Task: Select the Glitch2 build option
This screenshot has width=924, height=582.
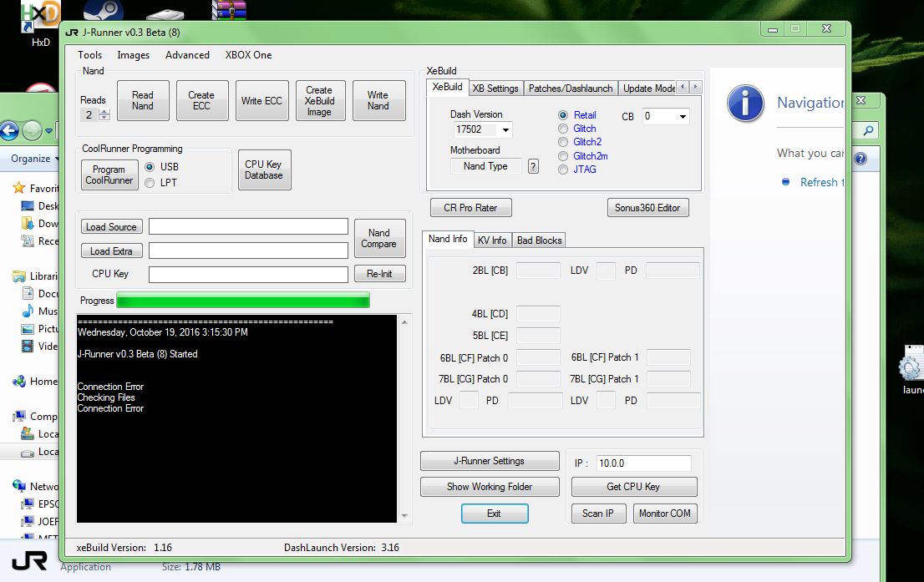Action: click(563, 142)
